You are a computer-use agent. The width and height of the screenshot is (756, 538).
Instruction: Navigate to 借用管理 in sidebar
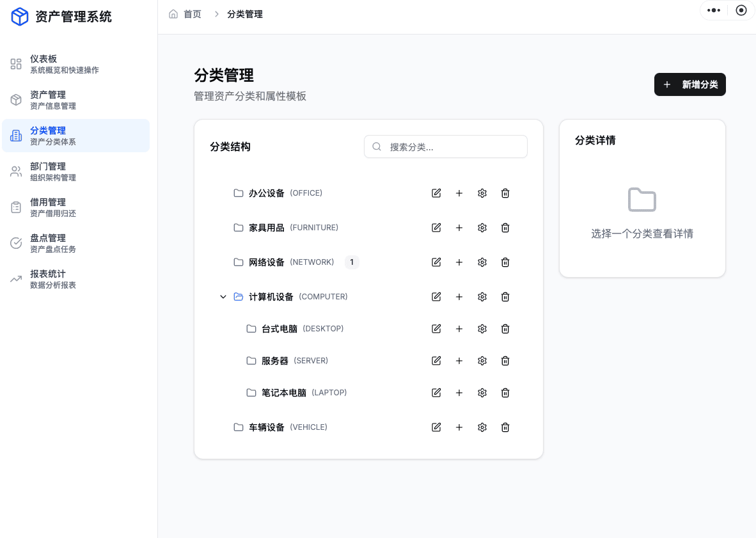(75, 207)
